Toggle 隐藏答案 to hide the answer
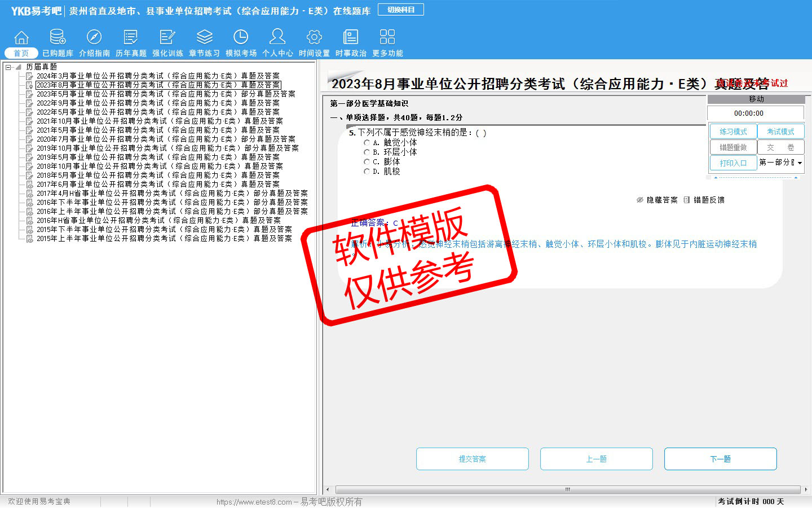 (657, 200)
